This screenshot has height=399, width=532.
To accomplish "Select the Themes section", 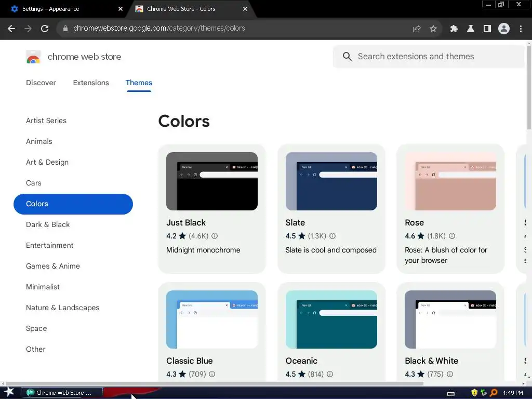I will (x=139, y=83).
